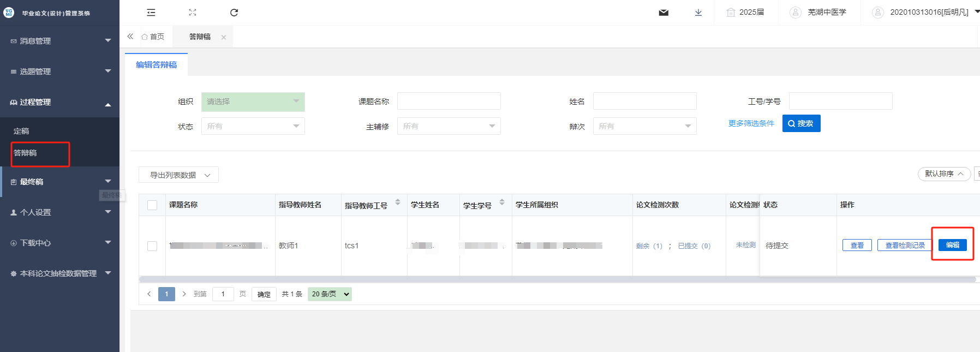Open the 组织 请选择 dropdown
The image size is (980, 352).
click(x=253, y=102)
